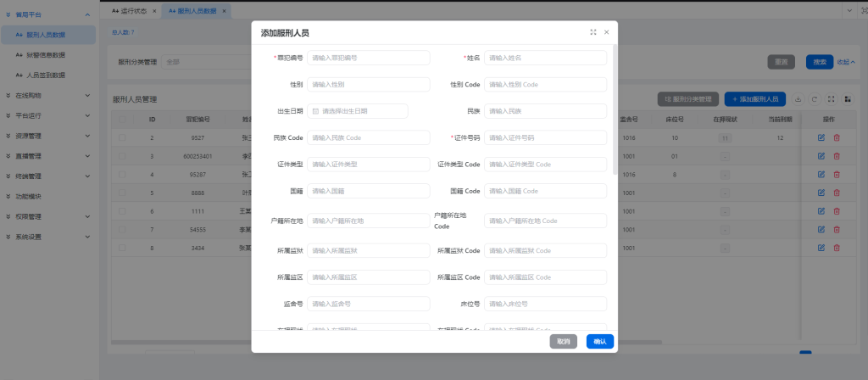868x380 pixels.
Task: Click the export download icon above the table
Action: click(x=798, y=99)
